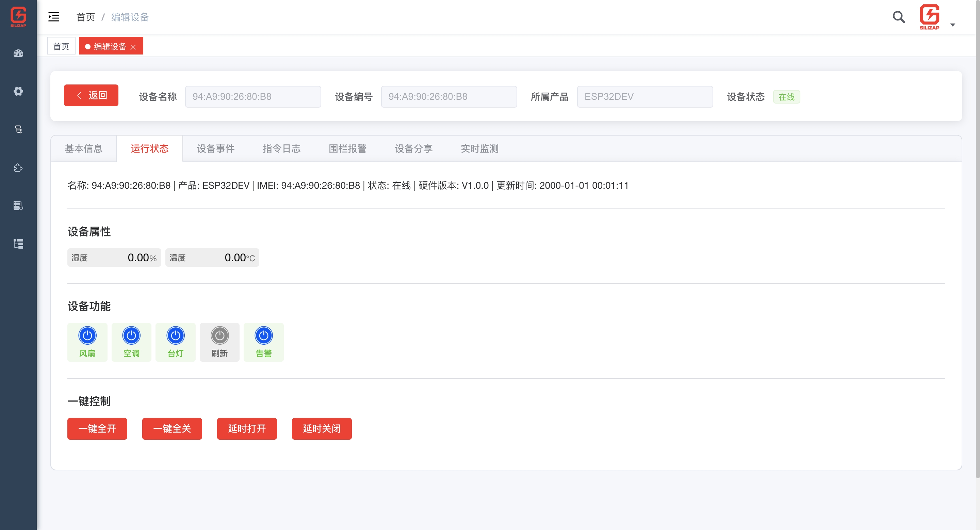
Task: Click the 设备名称 input field
Action: (x=252, y=97)
